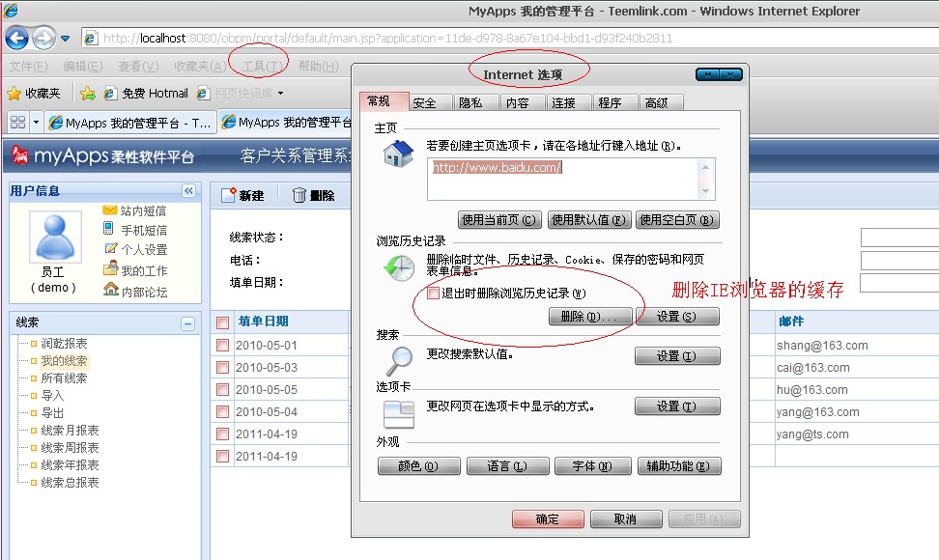Viewport: 939px width, 560px height.
Task: Click 使用空白页(B) button
Action: click(x=677, y=219)
